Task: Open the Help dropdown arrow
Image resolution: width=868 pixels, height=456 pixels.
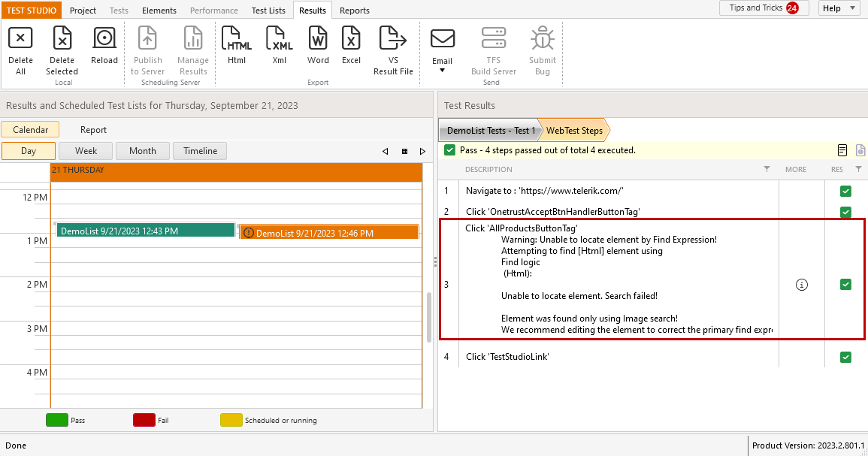Action: (852, 8)
